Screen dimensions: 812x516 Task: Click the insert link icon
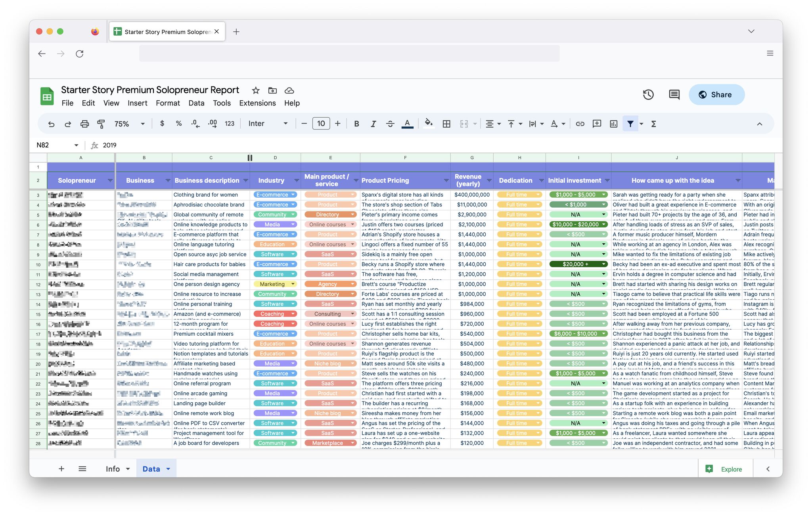580,124
